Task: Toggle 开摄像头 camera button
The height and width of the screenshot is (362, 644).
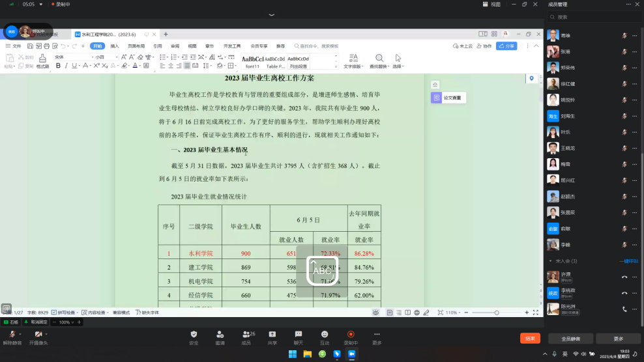Action: [x=37, y=335]
